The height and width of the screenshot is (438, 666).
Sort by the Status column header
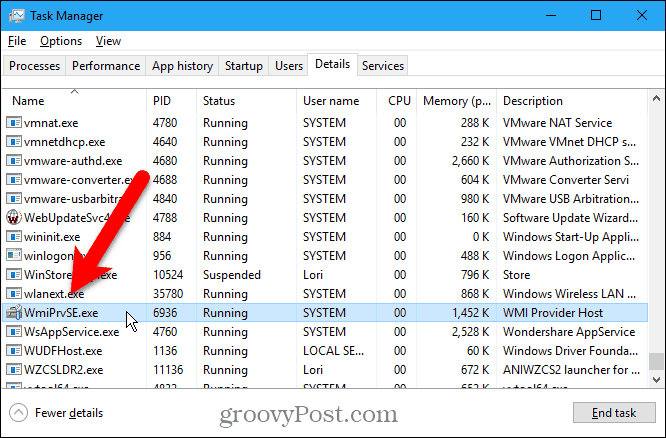[246, 101]
